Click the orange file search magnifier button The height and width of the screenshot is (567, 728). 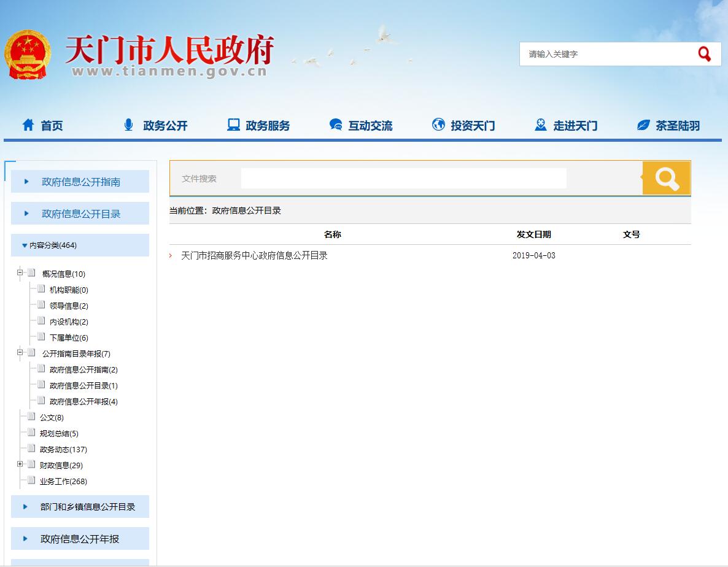click(666, 179)
